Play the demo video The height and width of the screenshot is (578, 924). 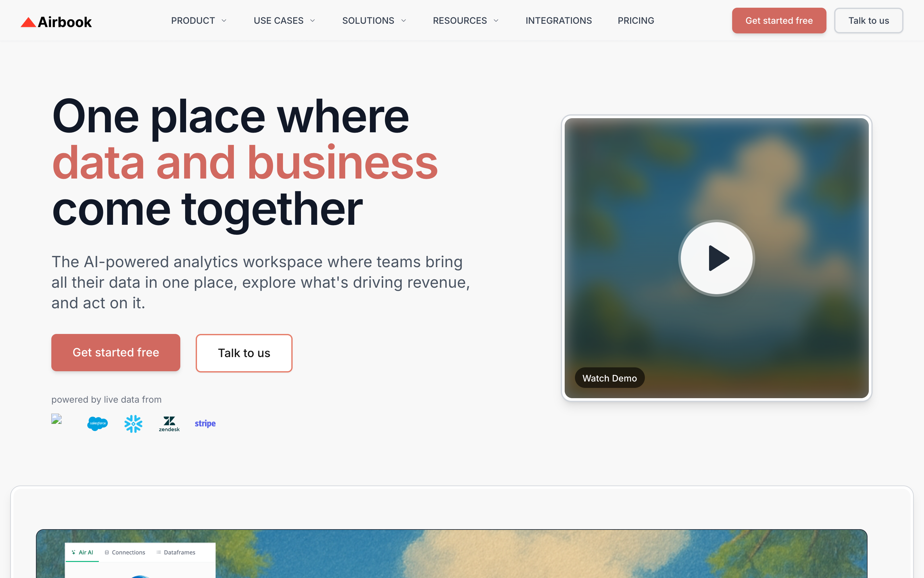(716, 258)
